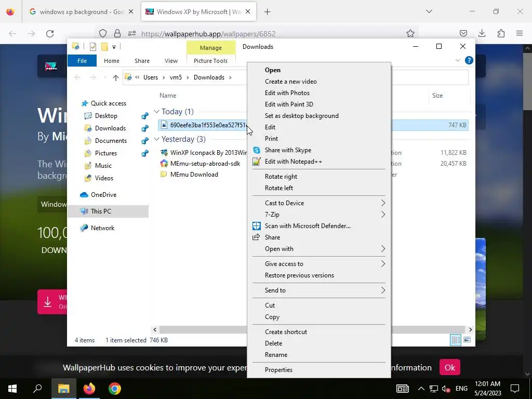Open the Picture Tools tab
Screen dimensions: 532x399
pos(210,61)
